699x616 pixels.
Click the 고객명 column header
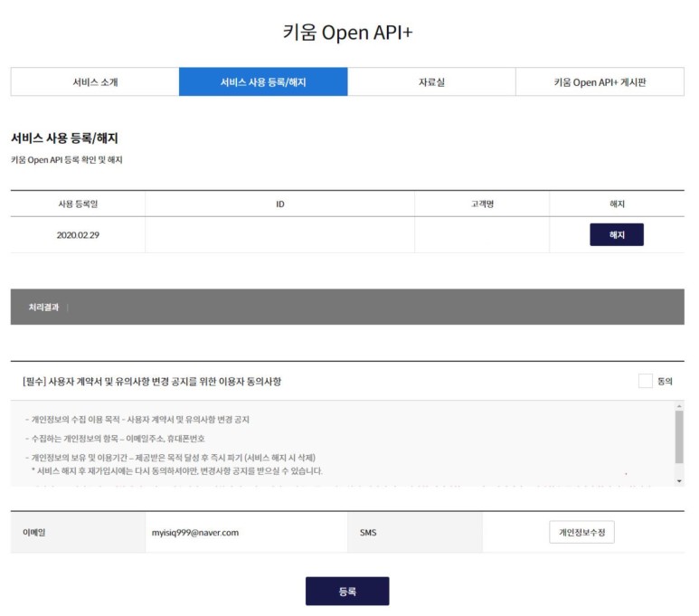(x=482, y=204)
